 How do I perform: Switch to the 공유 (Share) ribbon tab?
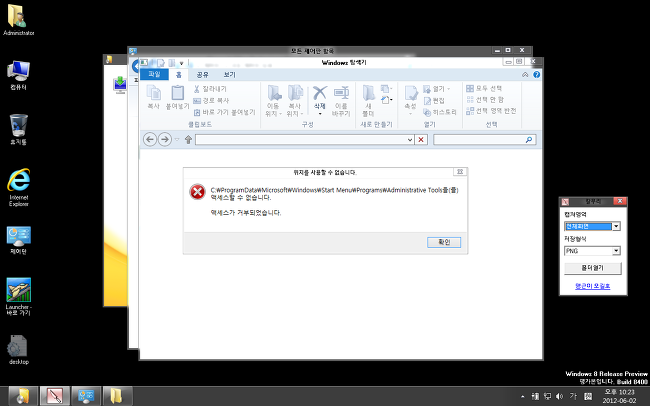point(202,75)
